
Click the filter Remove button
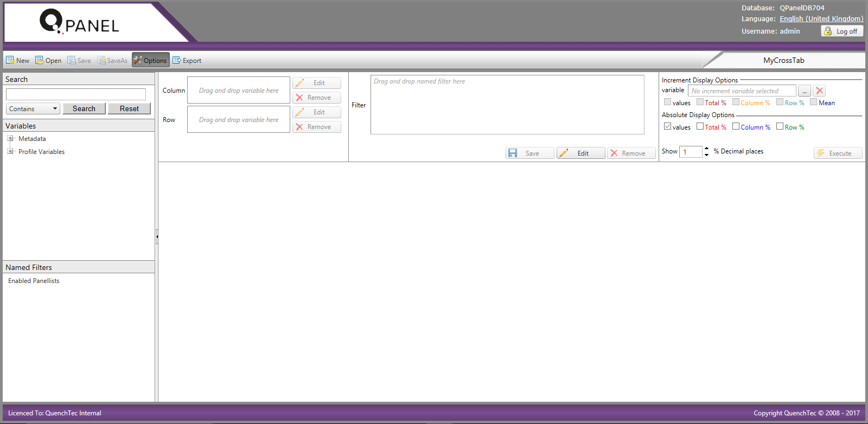point(631,153)
